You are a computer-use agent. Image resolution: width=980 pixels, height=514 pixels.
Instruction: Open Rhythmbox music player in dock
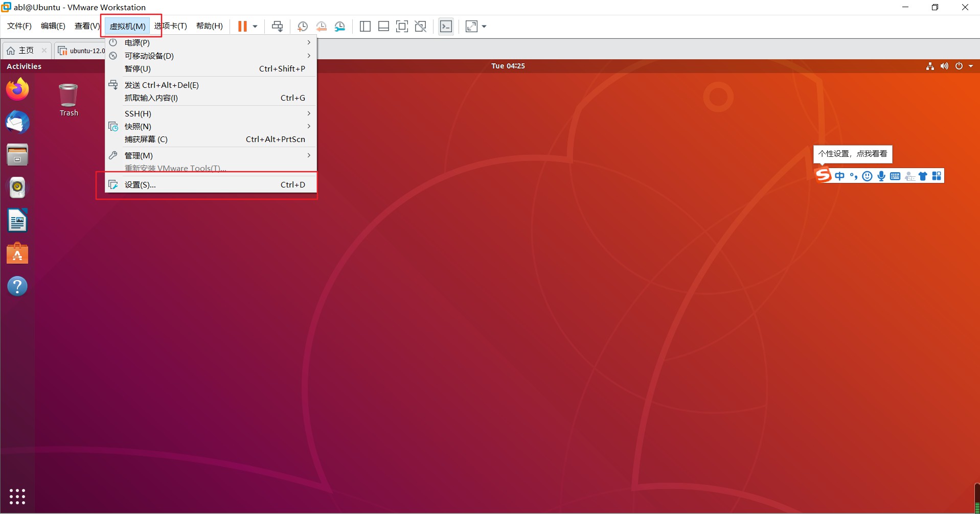coord(17,188)
